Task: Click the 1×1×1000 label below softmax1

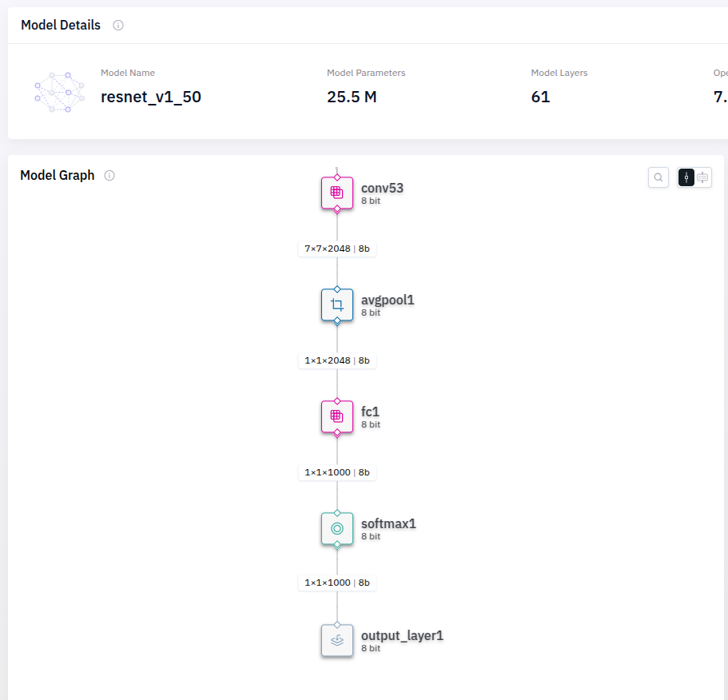Action: [x=337, y=583]
